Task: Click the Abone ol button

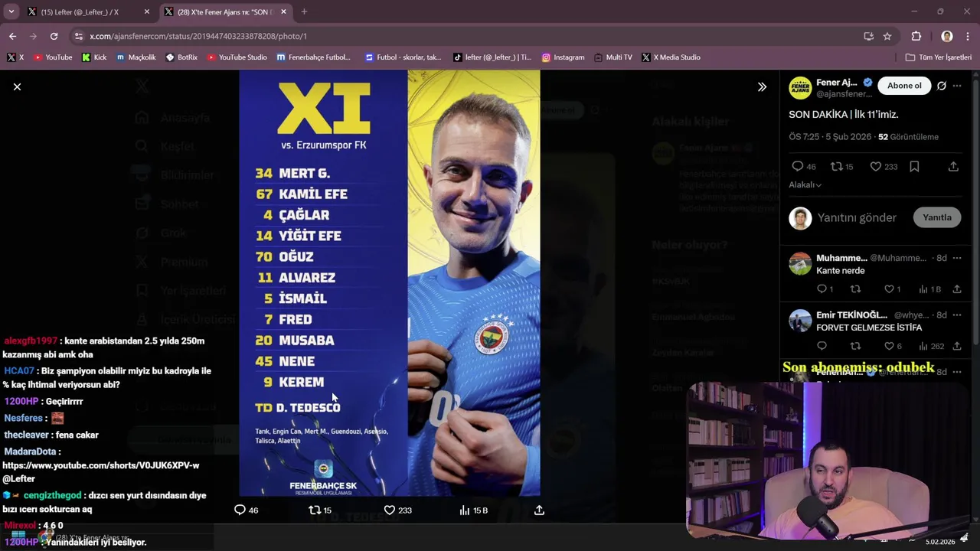Action: tap(904, 86)
